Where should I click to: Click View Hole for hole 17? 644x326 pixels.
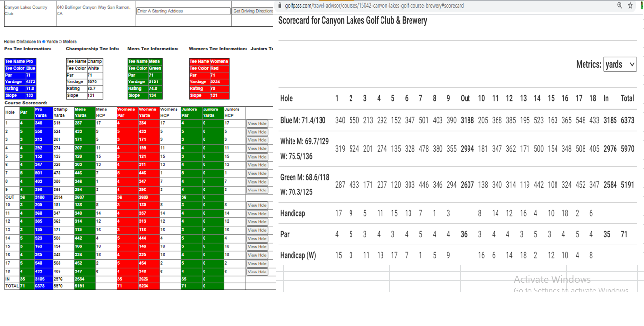tap(257, 264)
